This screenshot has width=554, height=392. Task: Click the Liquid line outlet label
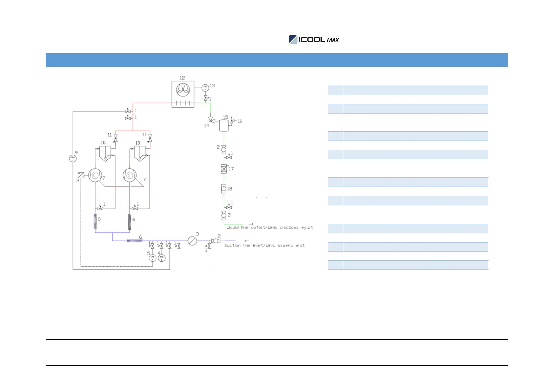269,227
